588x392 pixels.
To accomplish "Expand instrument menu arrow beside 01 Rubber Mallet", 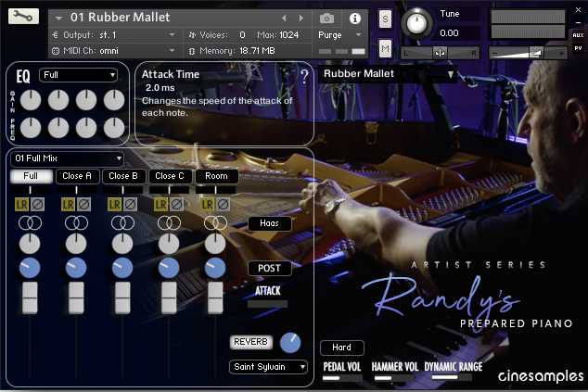I will (58, 18).
